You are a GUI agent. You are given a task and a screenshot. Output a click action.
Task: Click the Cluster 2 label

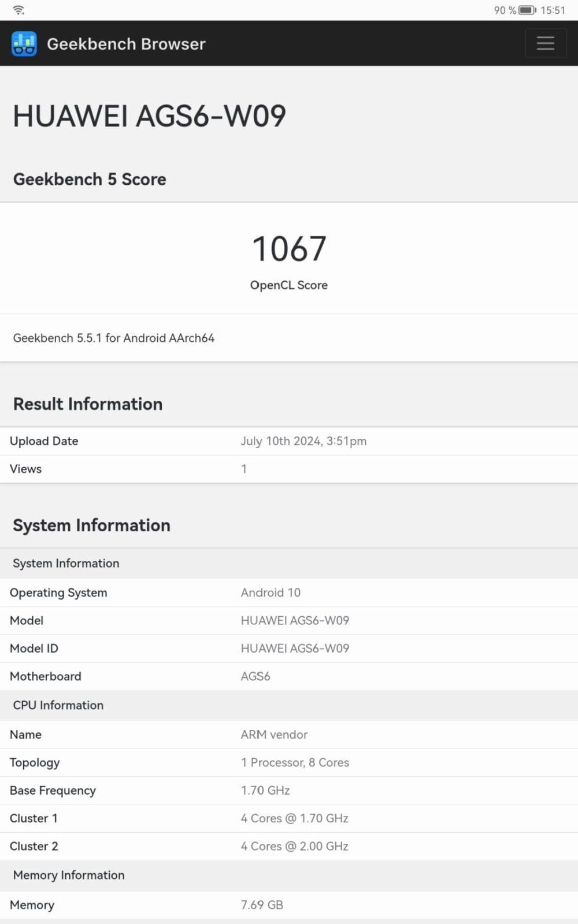click(x=34, y=846)
